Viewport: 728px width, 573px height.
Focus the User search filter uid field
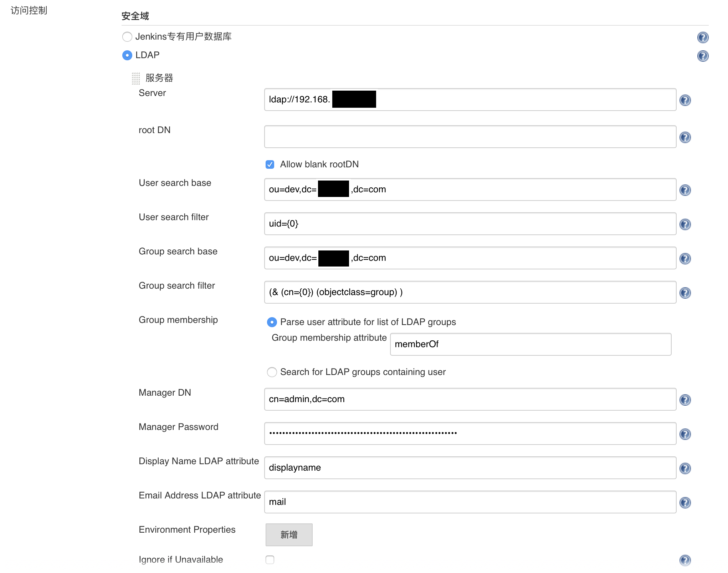tap(470, 224)
